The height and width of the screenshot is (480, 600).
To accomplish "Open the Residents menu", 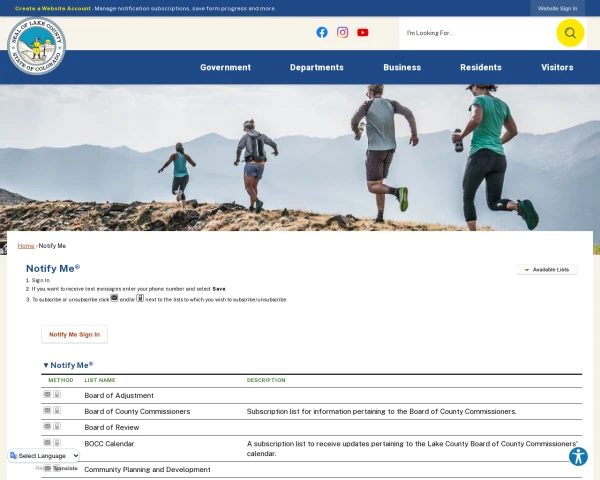I will [x=481, y=67].
